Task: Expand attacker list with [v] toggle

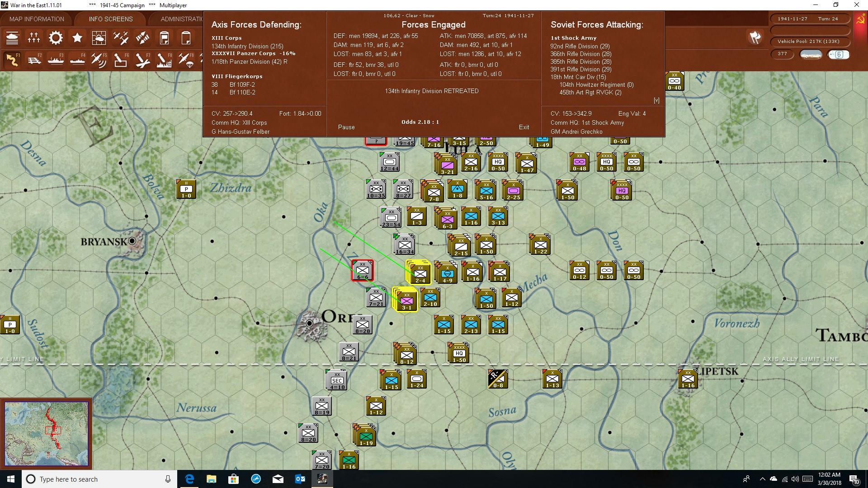Action: click(656, 100)
